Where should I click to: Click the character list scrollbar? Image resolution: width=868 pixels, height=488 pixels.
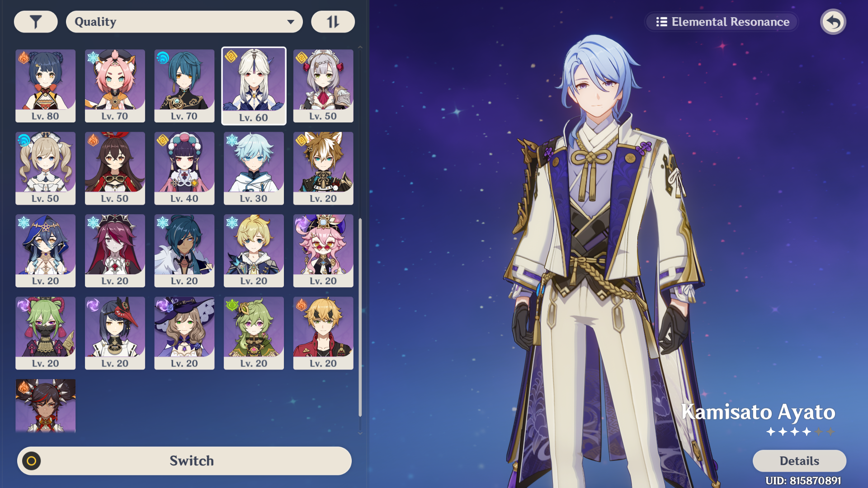click(360, 317)
